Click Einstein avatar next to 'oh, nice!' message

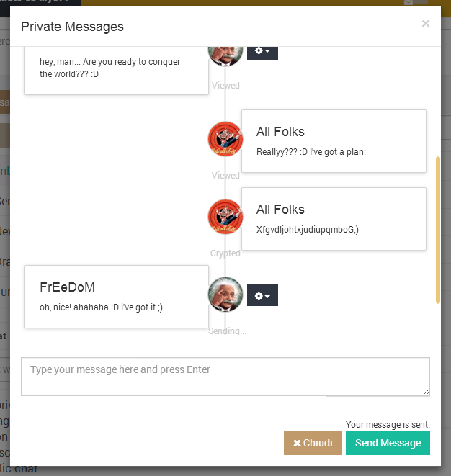pyautogui.click(x=225, y=295)
